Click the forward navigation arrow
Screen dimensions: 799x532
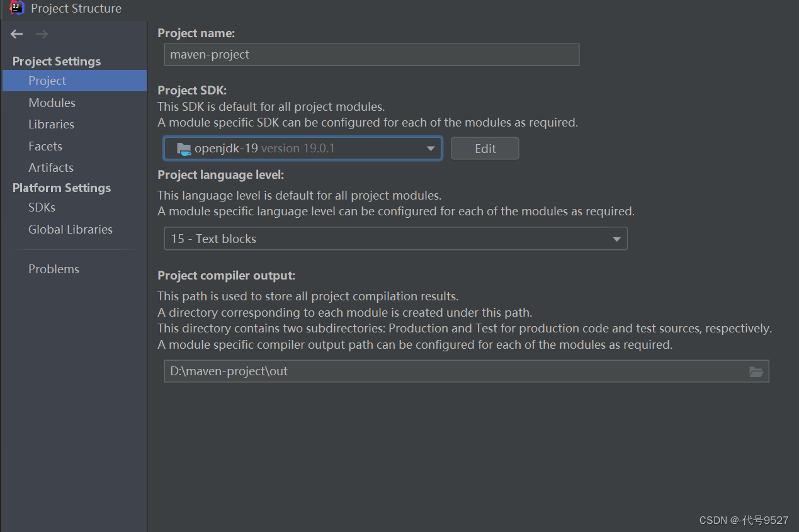[x=42, y=34]
